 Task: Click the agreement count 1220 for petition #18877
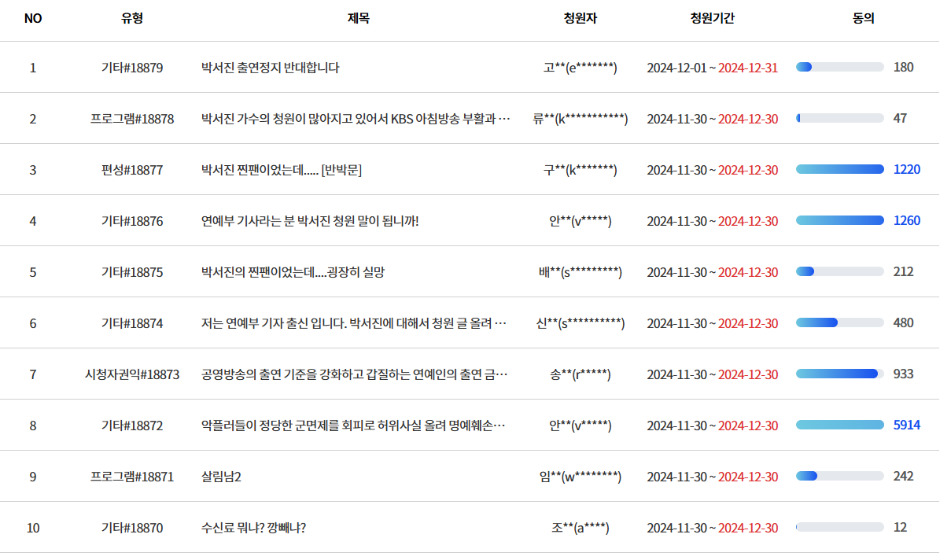pyautogui.click(x=906, y=169)
